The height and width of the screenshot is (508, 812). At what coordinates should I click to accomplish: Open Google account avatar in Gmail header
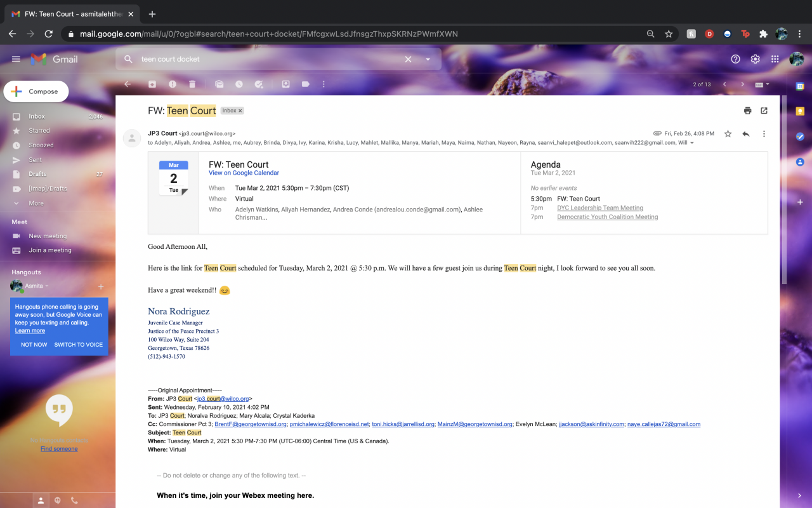(797, 59)
